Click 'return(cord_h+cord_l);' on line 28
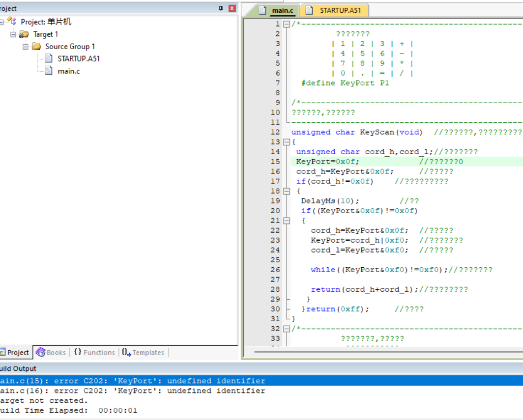The width and height of the screenshot is (523, 420). [365, 289]
